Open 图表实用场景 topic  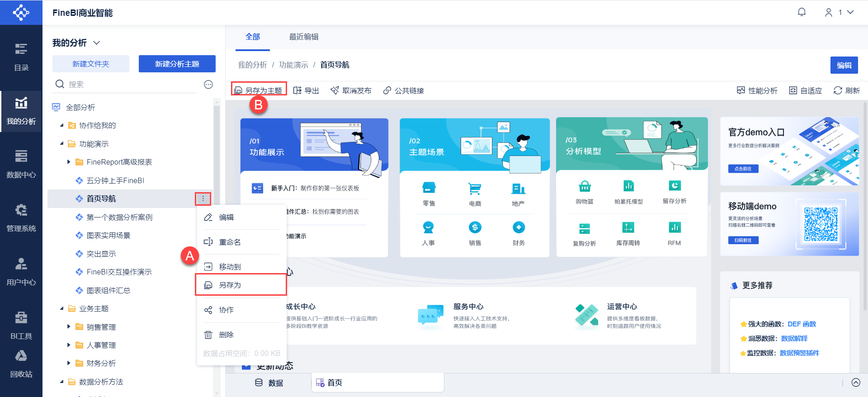[108, 235]
